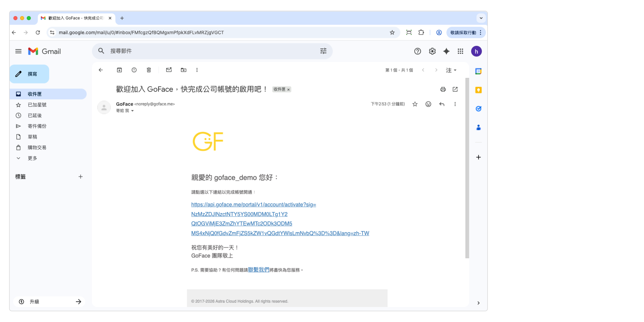Click into the 搜尋郵件 search field
Viewport: 644px width, 322px height.
(209, 51)
